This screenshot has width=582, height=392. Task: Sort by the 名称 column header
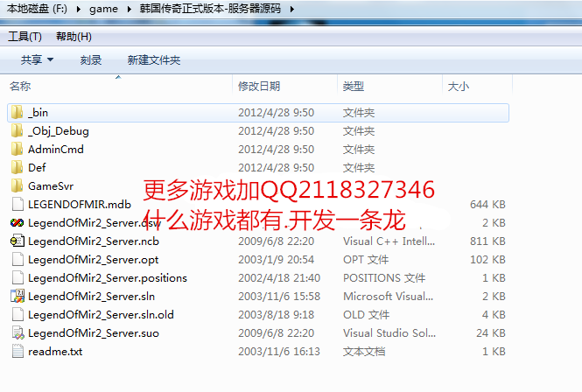coord(20,86)
